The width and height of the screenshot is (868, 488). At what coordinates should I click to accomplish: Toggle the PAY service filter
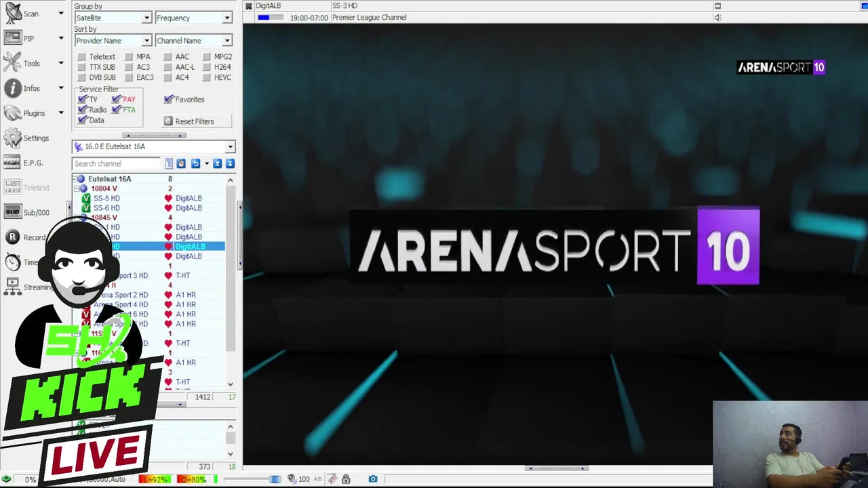click(x=117, y=99)
